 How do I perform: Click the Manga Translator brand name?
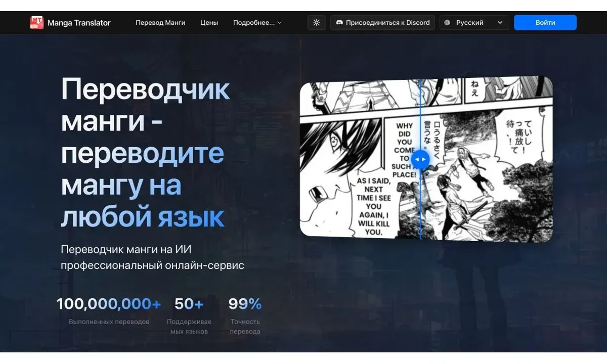[79, 23]
